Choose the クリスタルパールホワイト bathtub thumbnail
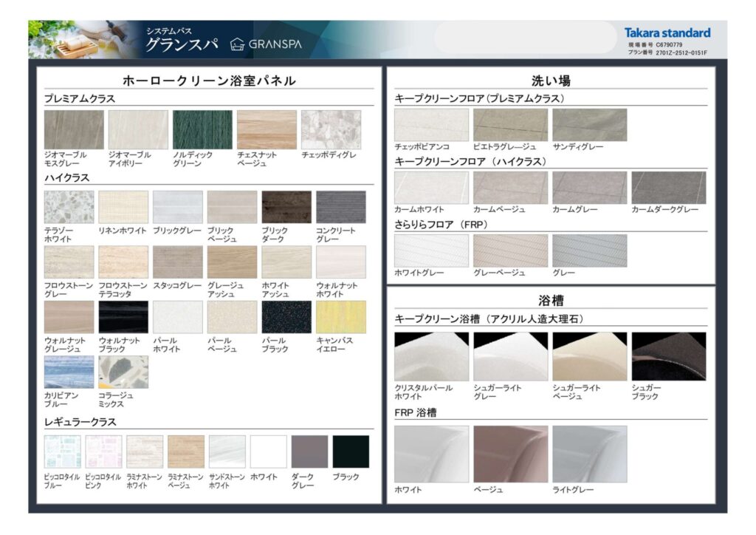The height and width of the screenshot is (535, 756). [431, 356]
